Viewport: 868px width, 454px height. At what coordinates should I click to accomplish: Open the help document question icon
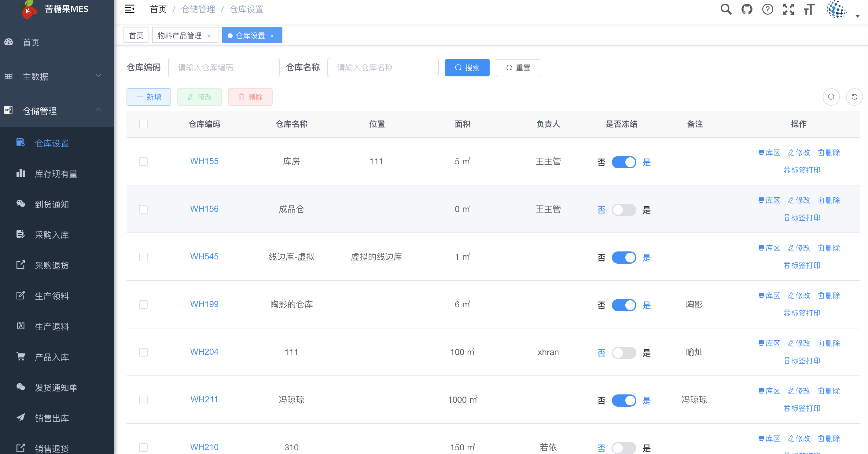coord(767,9)
